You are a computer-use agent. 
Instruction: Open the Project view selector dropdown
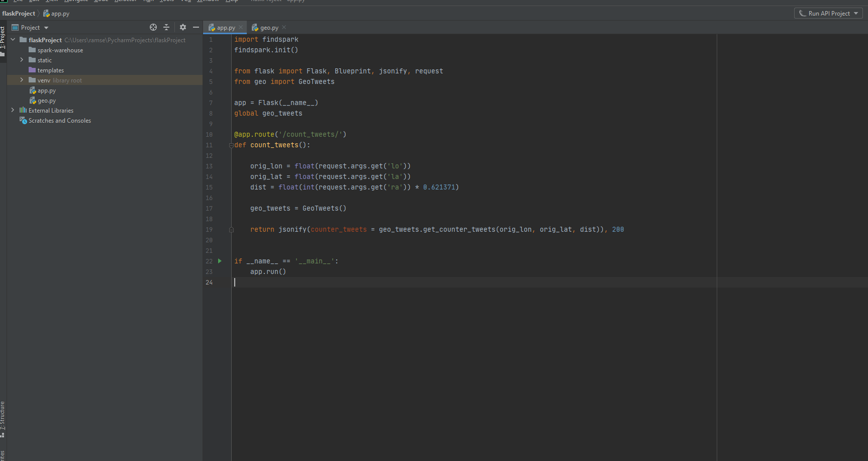point(30,28)
